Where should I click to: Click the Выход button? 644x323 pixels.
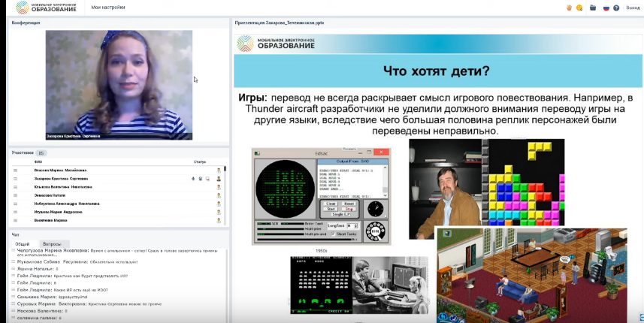coord(633,8)
